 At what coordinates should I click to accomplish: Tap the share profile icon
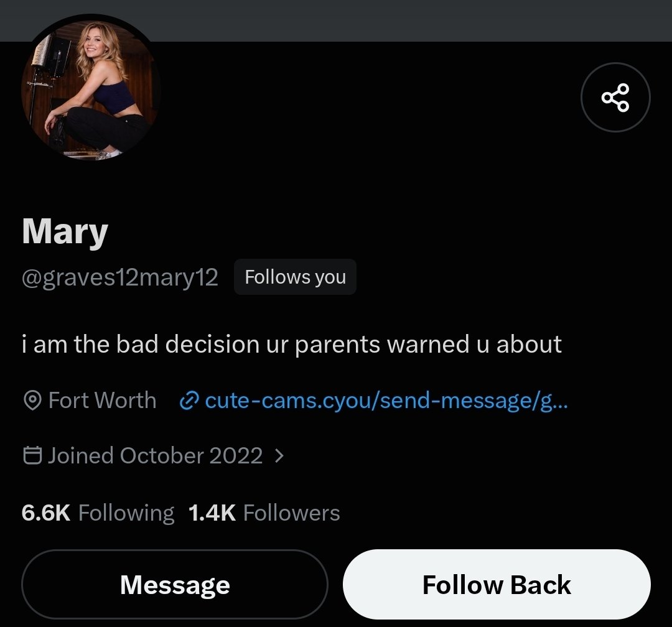[x=615, y=98]
